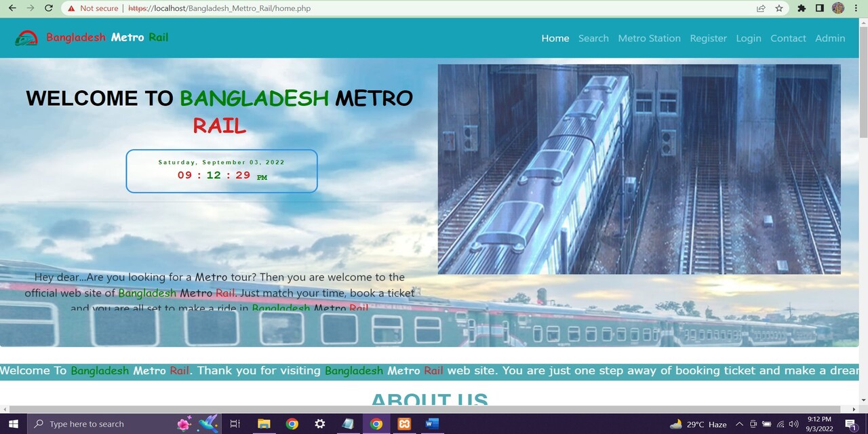This screenshot has width=868, height=434.
Task: Open the Windows Start menu
Action: (x=13, y=424)
